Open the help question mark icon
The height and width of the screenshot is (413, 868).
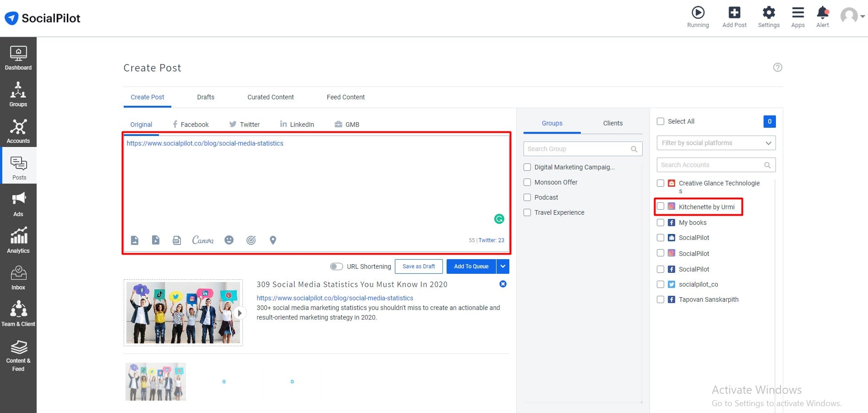coord(778,67)
